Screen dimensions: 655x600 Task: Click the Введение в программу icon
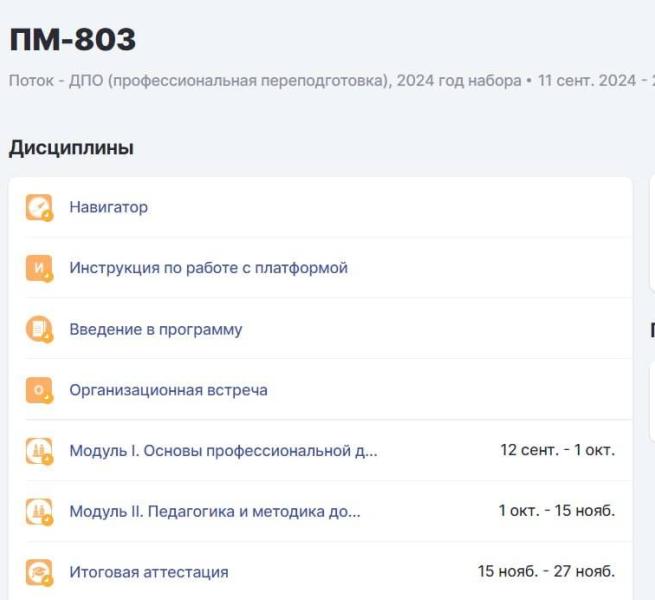[38, 329]
